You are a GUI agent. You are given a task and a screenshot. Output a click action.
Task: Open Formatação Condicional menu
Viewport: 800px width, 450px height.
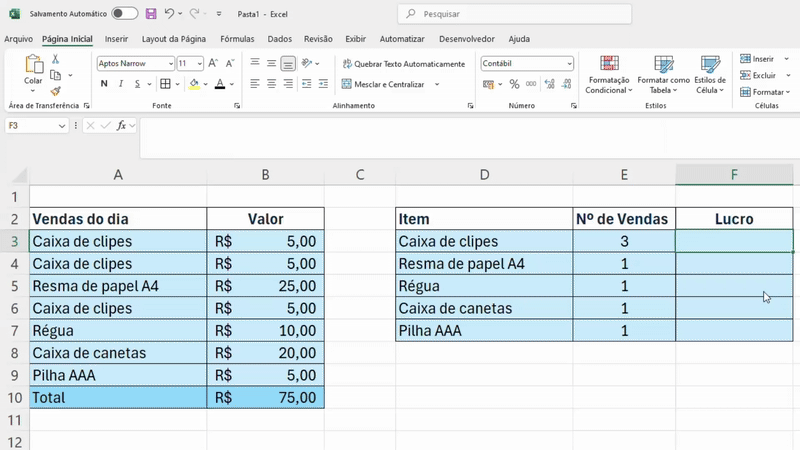coord(608,75)
